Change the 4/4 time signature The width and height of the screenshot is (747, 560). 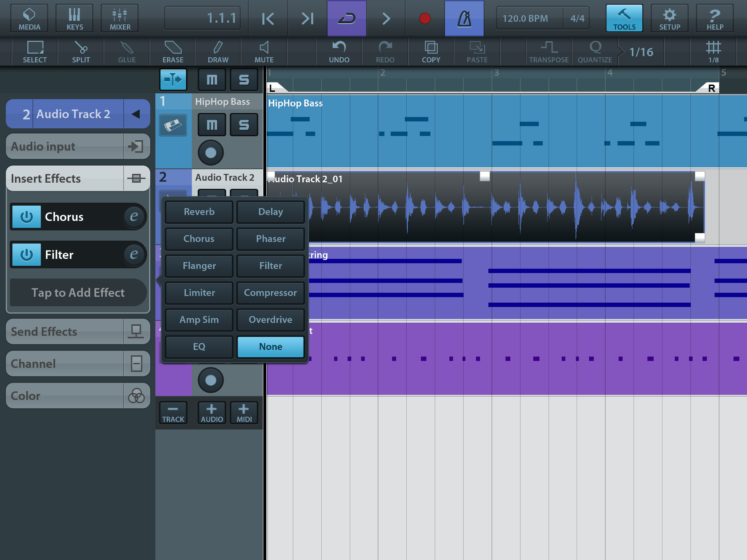click(x=577, y=18)
